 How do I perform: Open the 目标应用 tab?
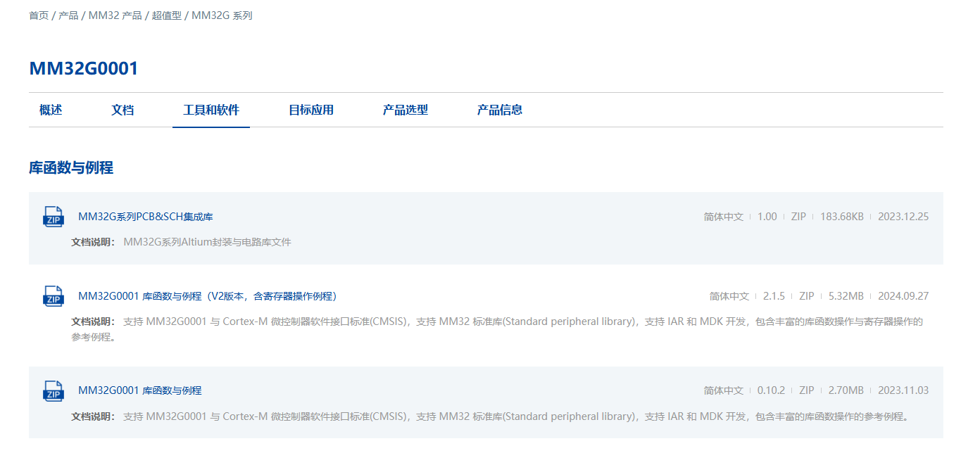tap(311, 110)
